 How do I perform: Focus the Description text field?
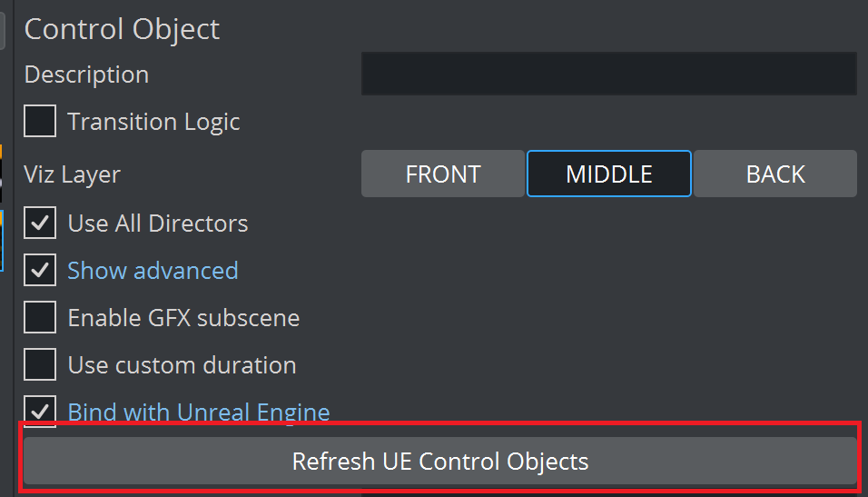pos(608,74)
